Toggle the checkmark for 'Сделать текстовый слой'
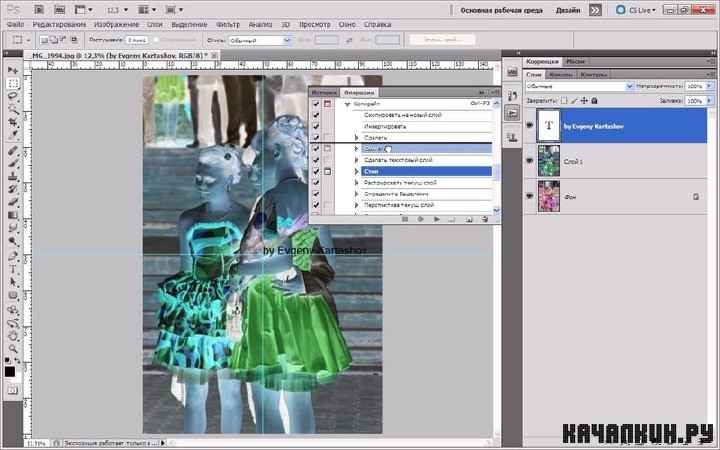The height and width of the screenshot is (450, 720). click(x=316, y=160)
